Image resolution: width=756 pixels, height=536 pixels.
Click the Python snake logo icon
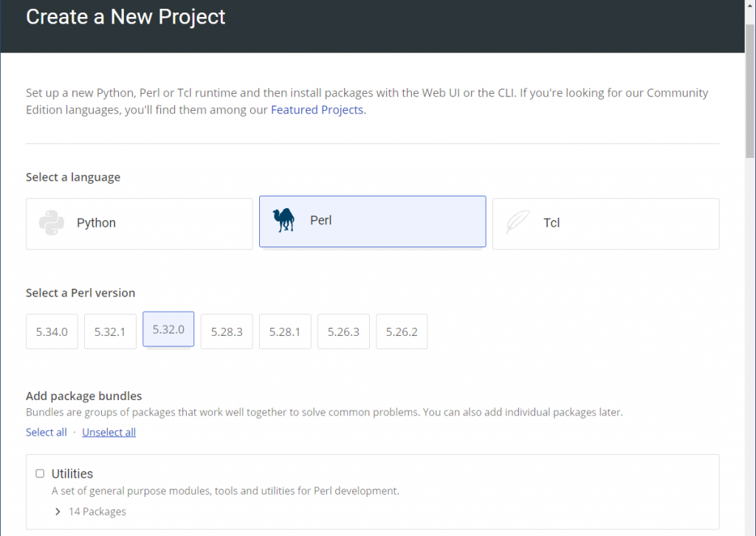coord(51,223)
